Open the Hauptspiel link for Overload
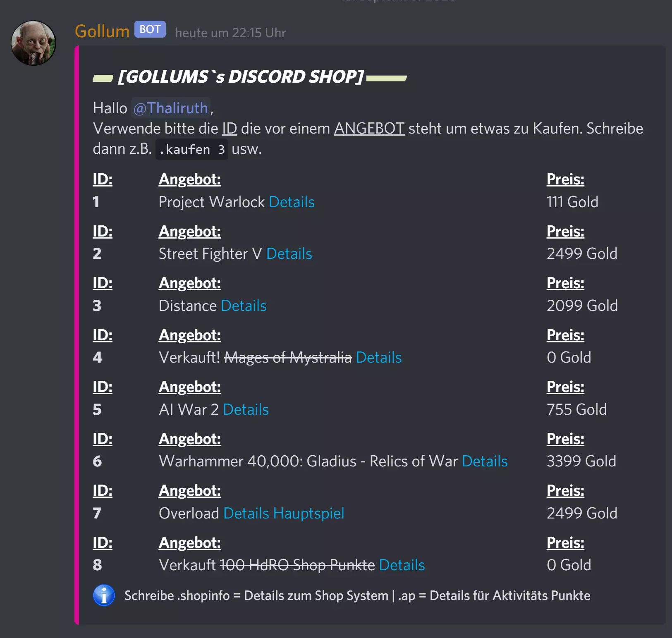The width and height of the screenshot is (672, 638). point(308,513)
